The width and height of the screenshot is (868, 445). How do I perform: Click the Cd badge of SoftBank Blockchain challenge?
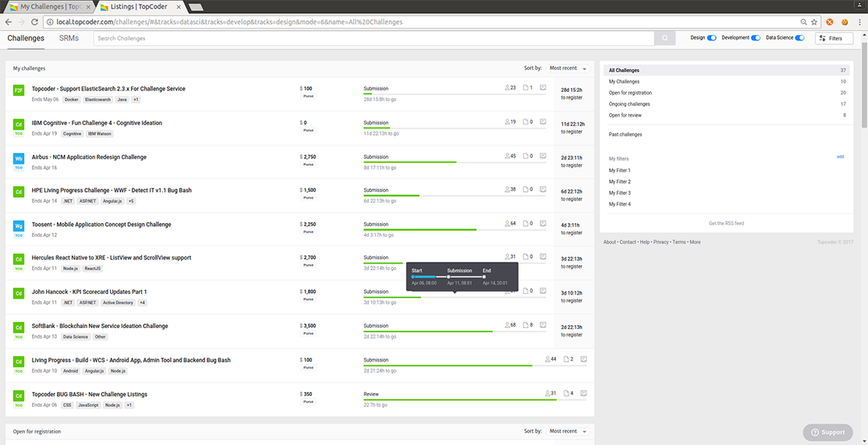tap(19, 327)
